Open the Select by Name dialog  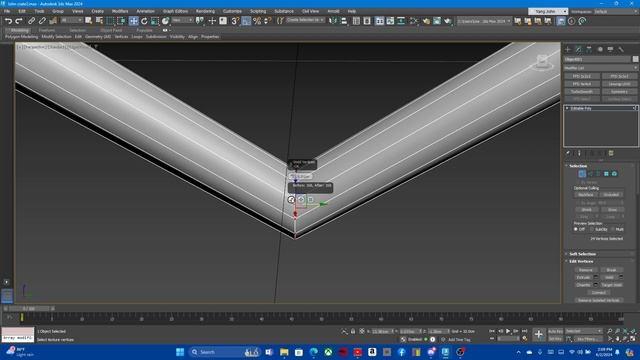click(x=99, y=21)
